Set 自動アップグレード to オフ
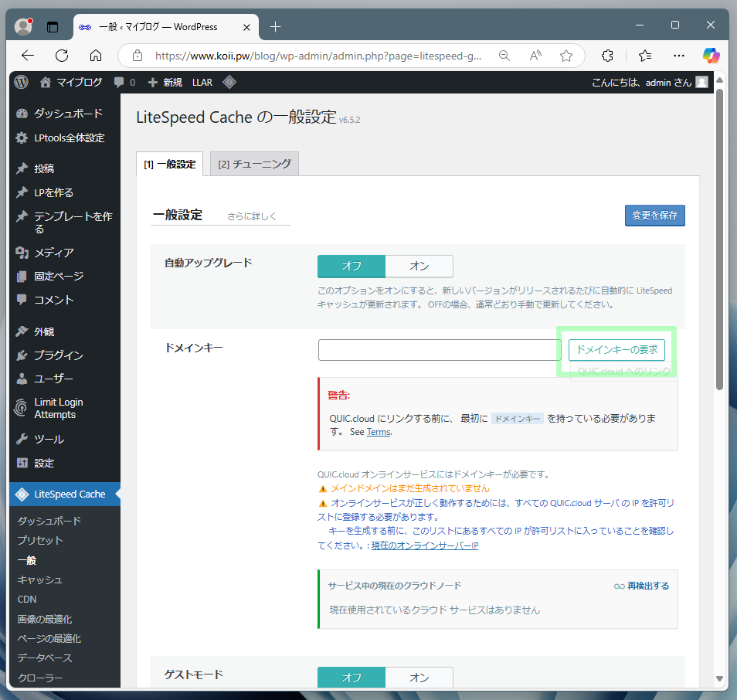 [352, 266]
